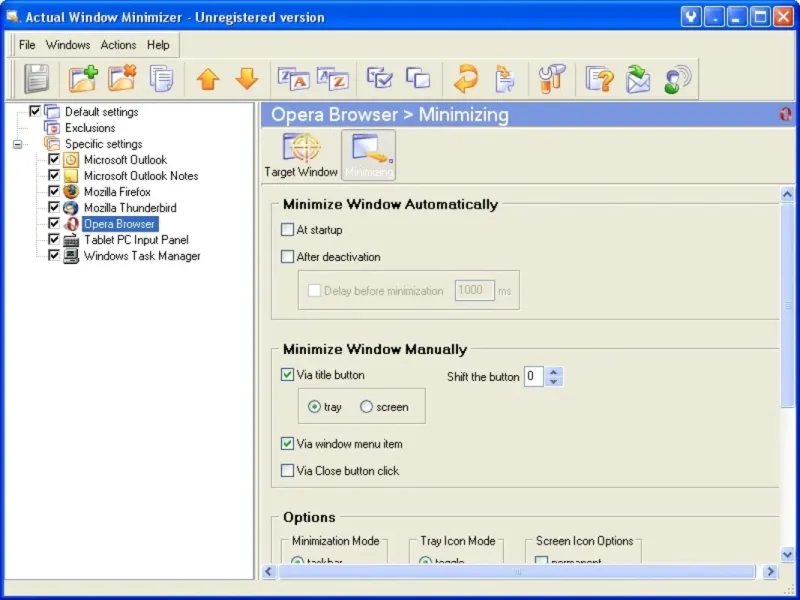The height and width of the screenshot is (600, 800).
Task: Uncheck the Microsoft Outlook Notes checkbox
Action: [x=54, y=175]
